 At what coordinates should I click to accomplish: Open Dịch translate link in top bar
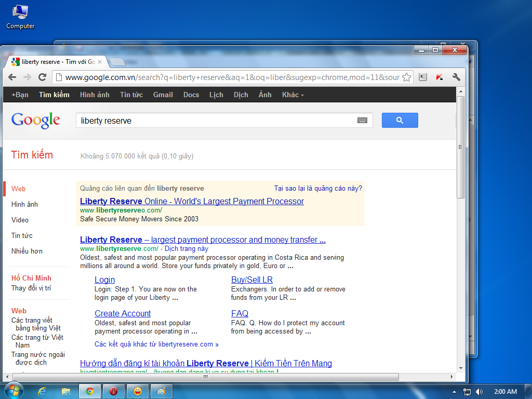[241, 95]
